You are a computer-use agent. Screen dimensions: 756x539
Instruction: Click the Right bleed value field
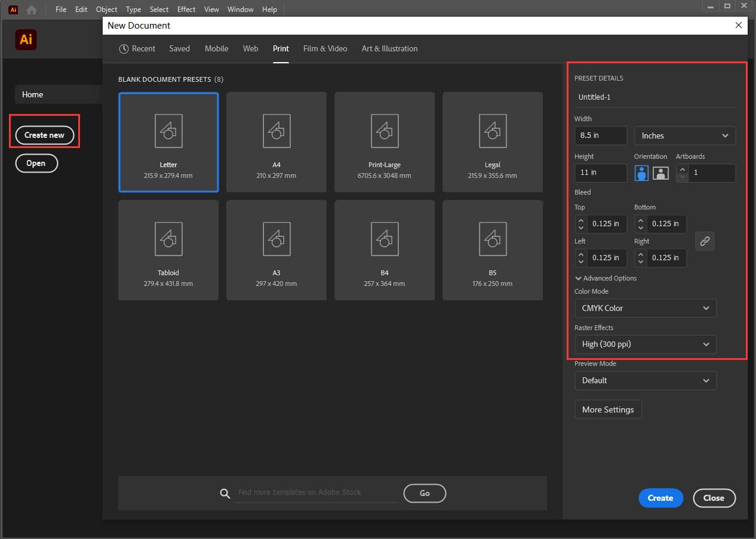(x=666, y=258)
